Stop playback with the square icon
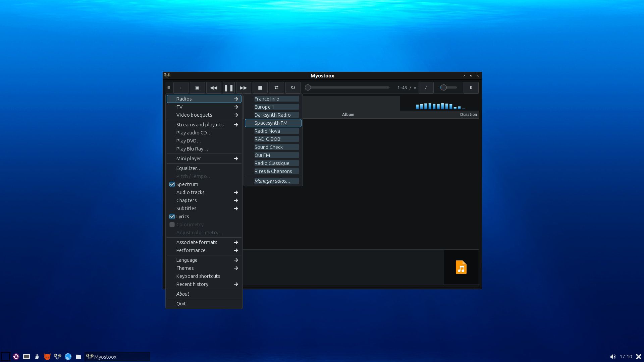 [x=260, y=88]
